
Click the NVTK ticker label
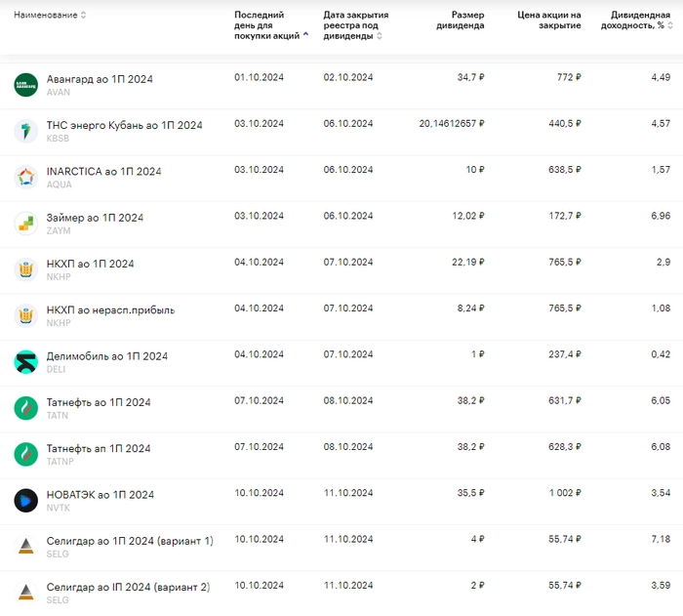[58, 508]
